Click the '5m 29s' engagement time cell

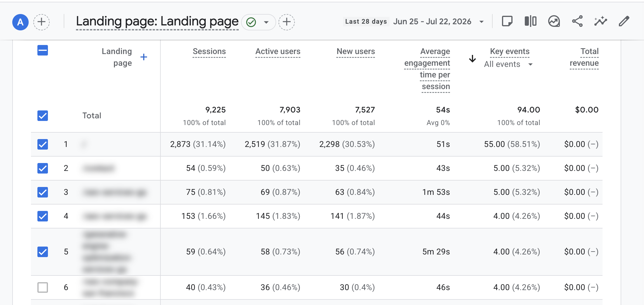tap(436, 252)
